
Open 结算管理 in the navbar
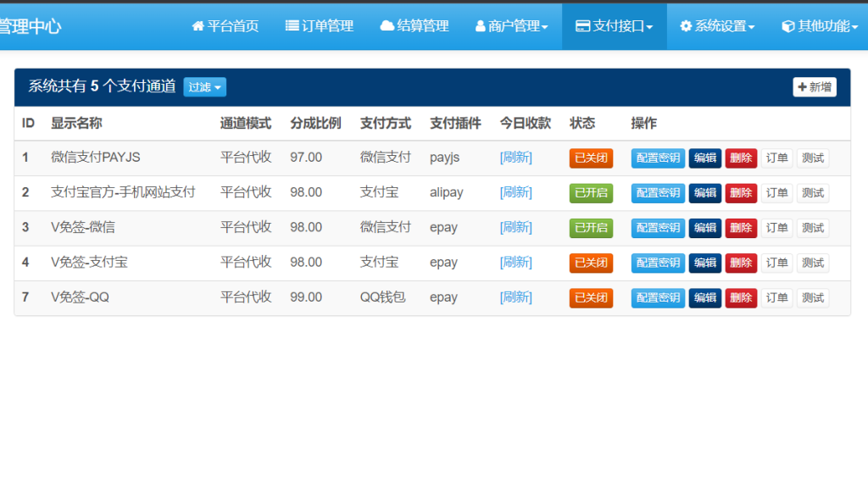(x=414, y=26)
